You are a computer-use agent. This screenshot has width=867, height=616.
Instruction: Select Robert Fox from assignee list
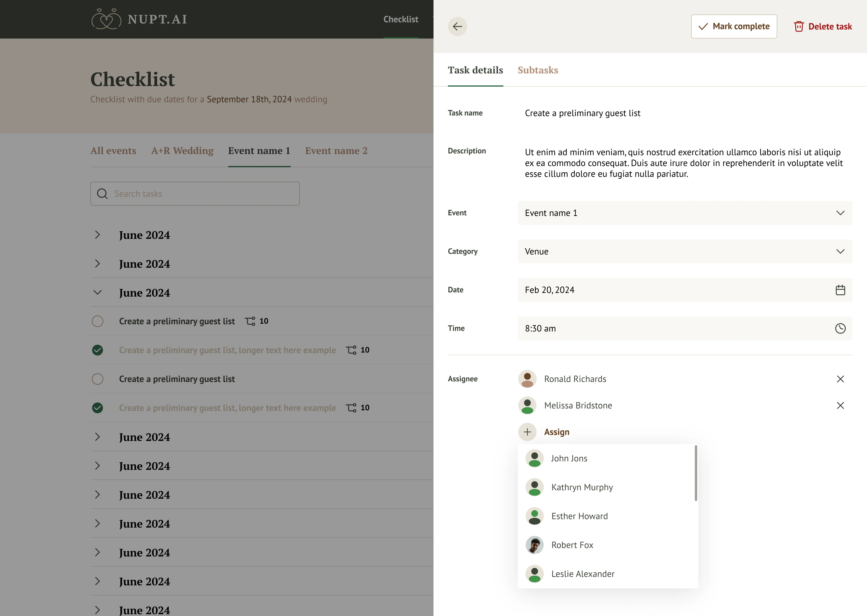572,545
